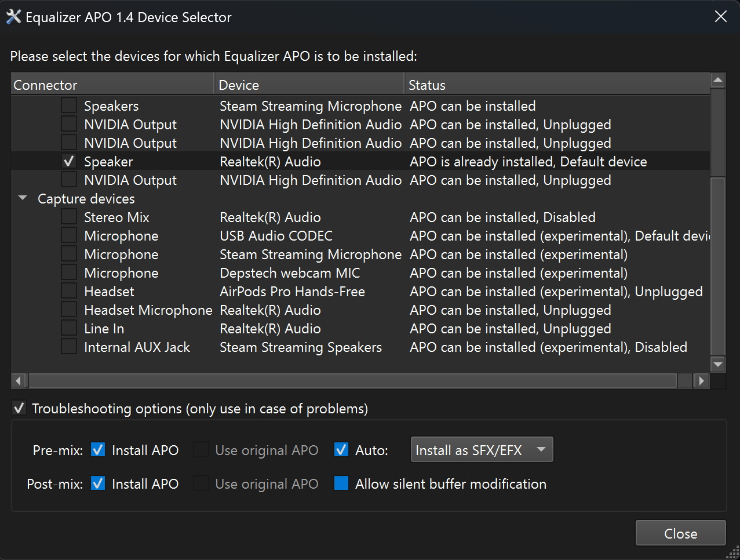Click the horizontal scrollbar left arrow
Screen dimensions: 740x560
19,381
